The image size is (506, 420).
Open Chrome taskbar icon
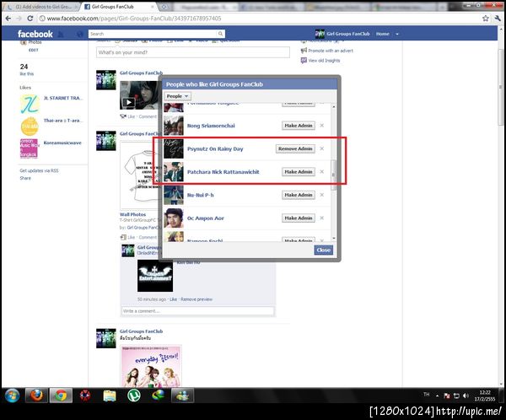(61, 396)
